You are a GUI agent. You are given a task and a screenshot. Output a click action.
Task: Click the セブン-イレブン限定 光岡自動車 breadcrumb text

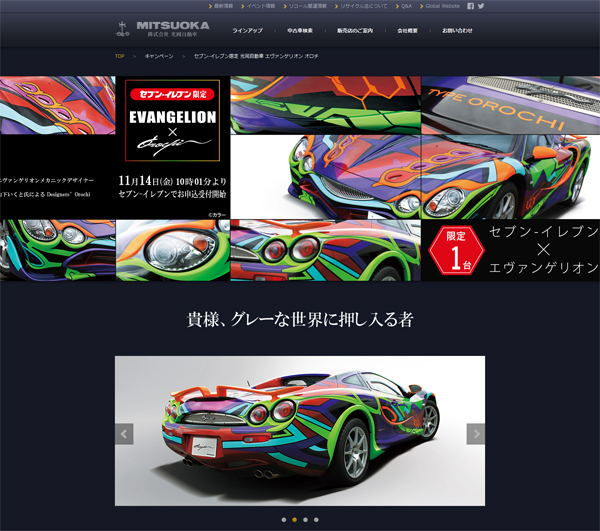(256, 56)
